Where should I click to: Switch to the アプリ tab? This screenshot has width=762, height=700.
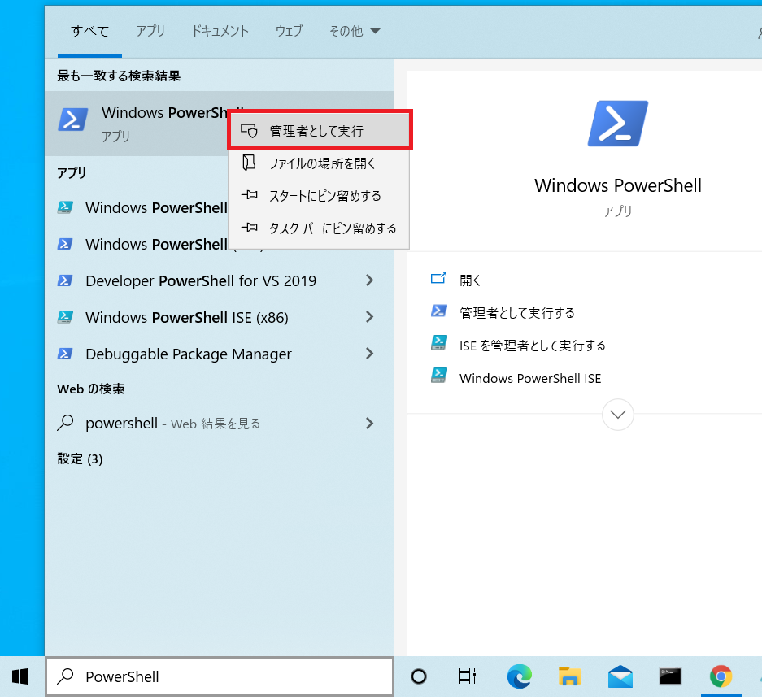150,31
